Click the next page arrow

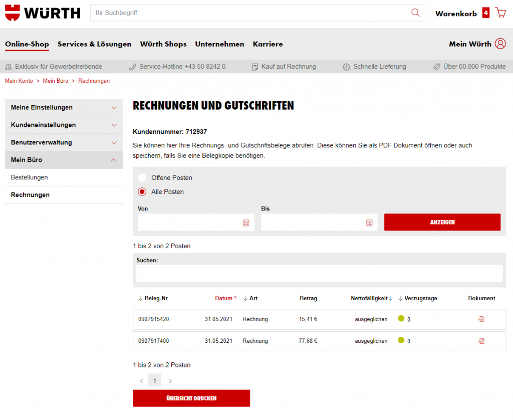tap(170, 381)
